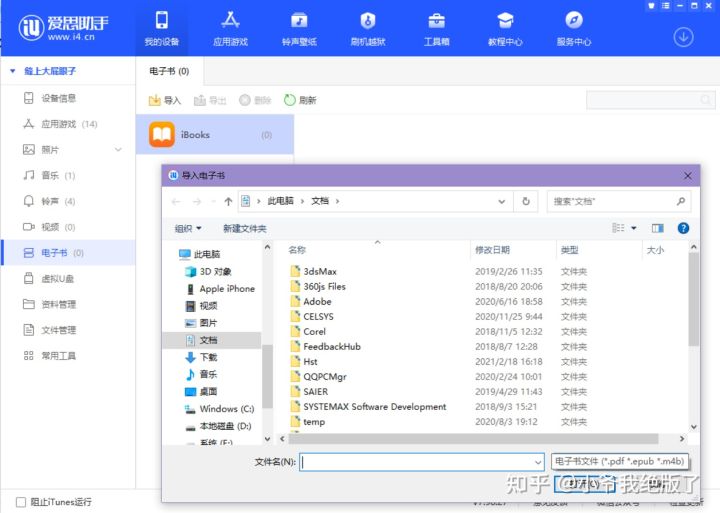Image resolution: width=720 pixels, height=513 pixels.
Task: Select iBooks category item
Action: (215, 135)
